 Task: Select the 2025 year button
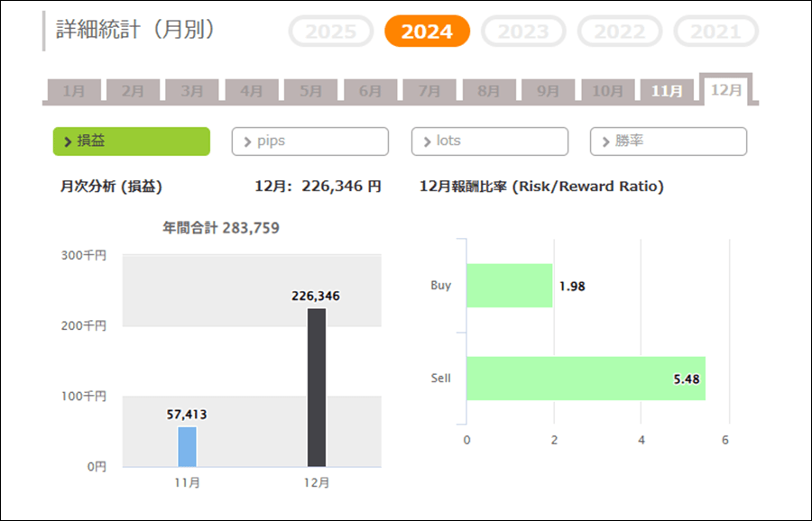(x=331, y=32)
